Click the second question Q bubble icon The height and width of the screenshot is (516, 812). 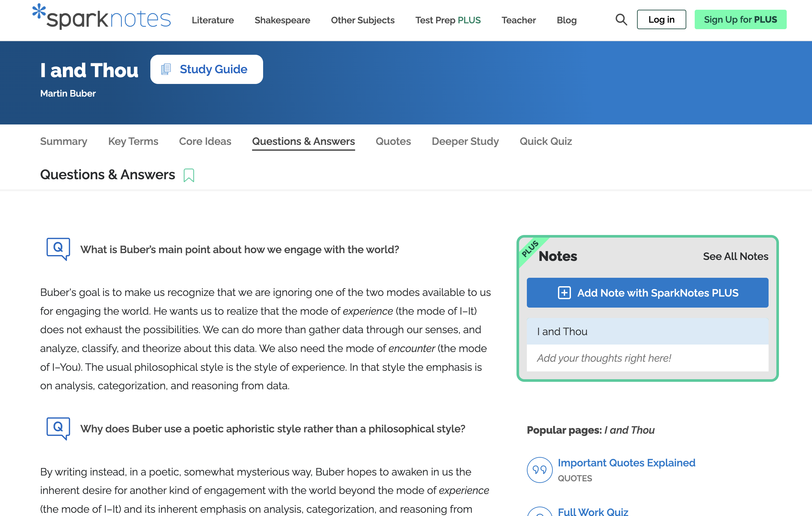point(58,428)
